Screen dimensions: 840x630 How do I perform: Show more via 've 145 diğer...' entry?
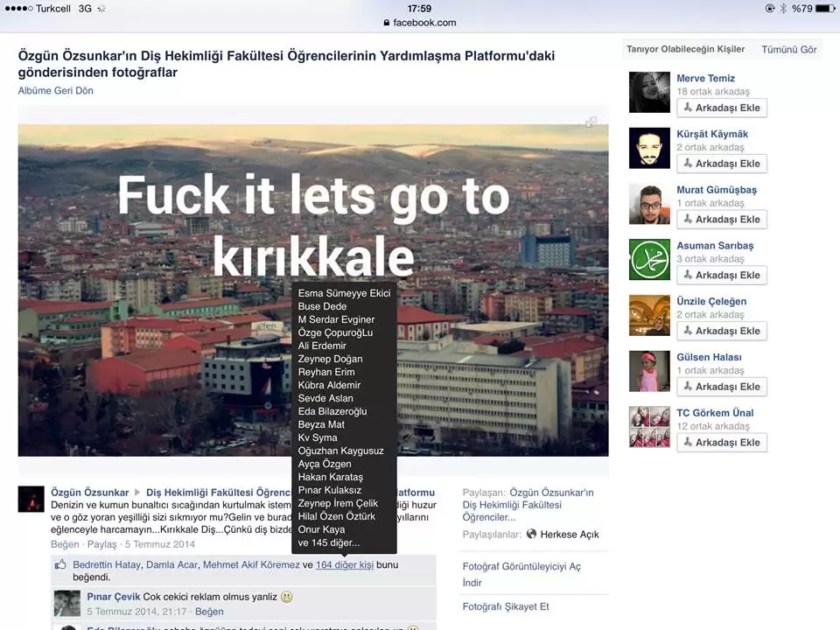[329, 542]
